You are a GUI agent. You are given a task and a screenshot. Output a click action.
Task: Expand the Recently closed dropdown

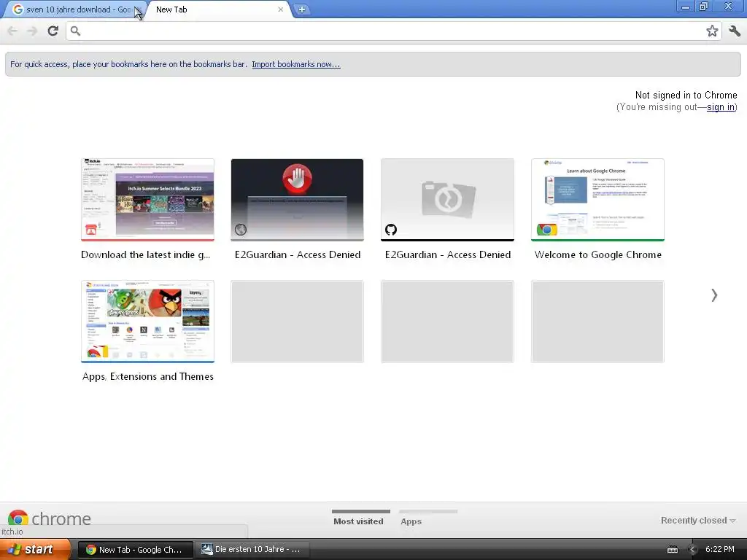[x=698, y=521]
